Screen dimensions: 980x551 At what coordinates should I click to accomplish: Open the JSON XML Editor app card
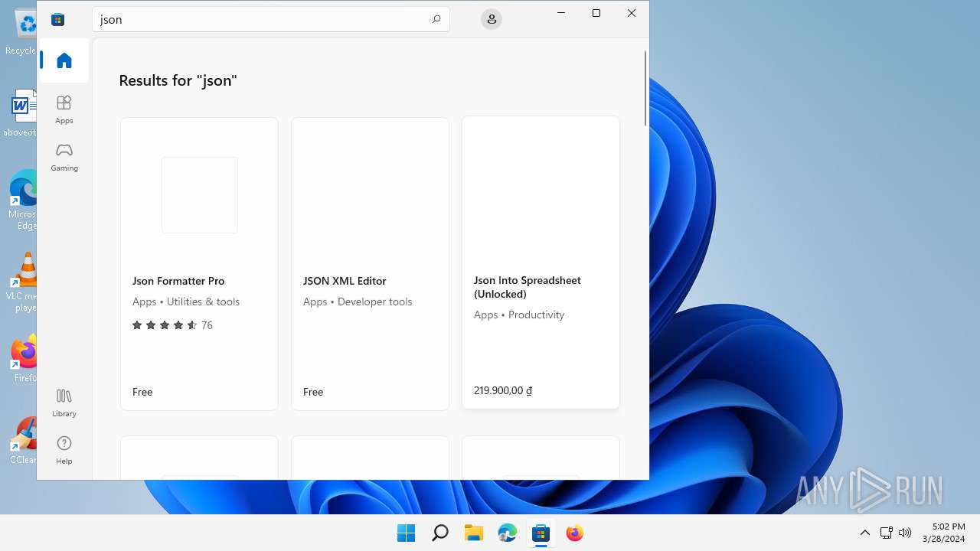pyautogui.click(x=370, y=264)
